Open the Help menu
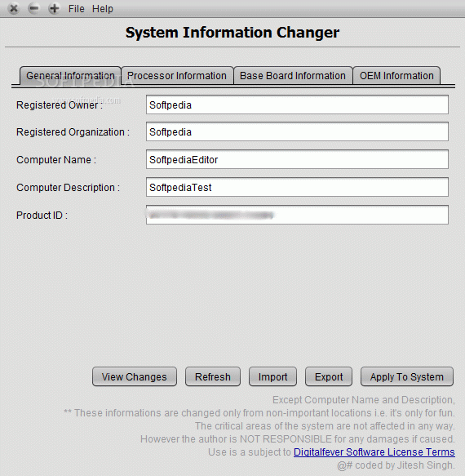465x476 pixels. 103,9
